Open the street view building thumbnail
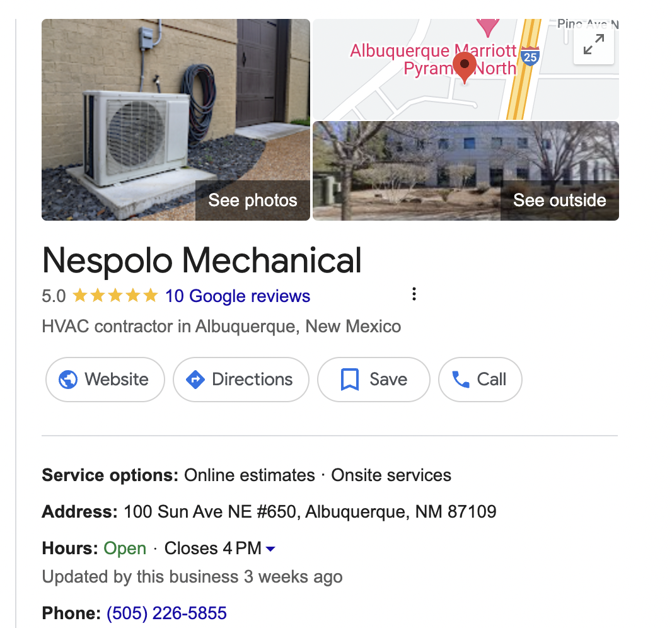The image size is (672, 628). 466,171
